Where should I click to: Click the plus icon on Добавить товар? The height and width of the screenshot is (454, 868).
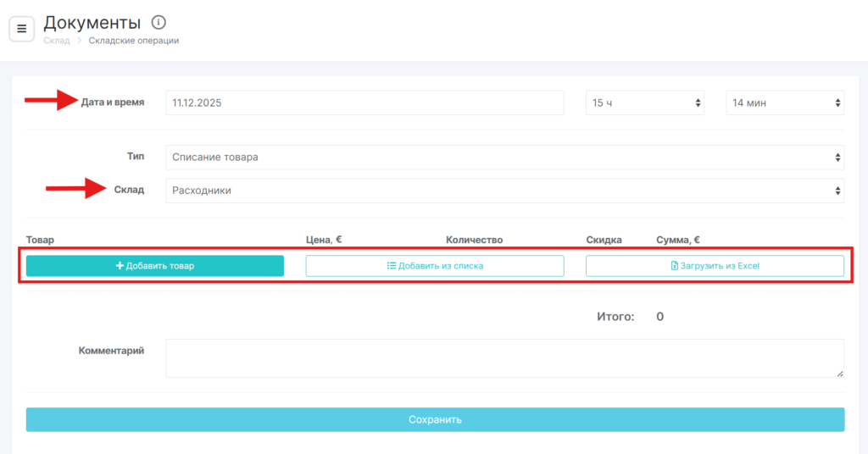point(120,266)
